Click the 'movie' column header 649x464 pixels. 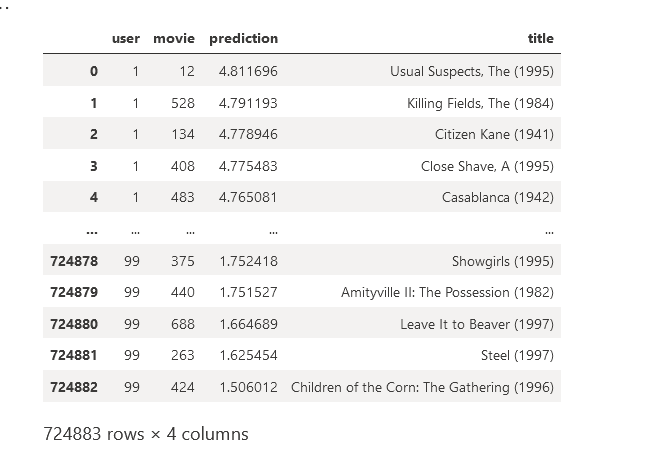tap(174, 39)
